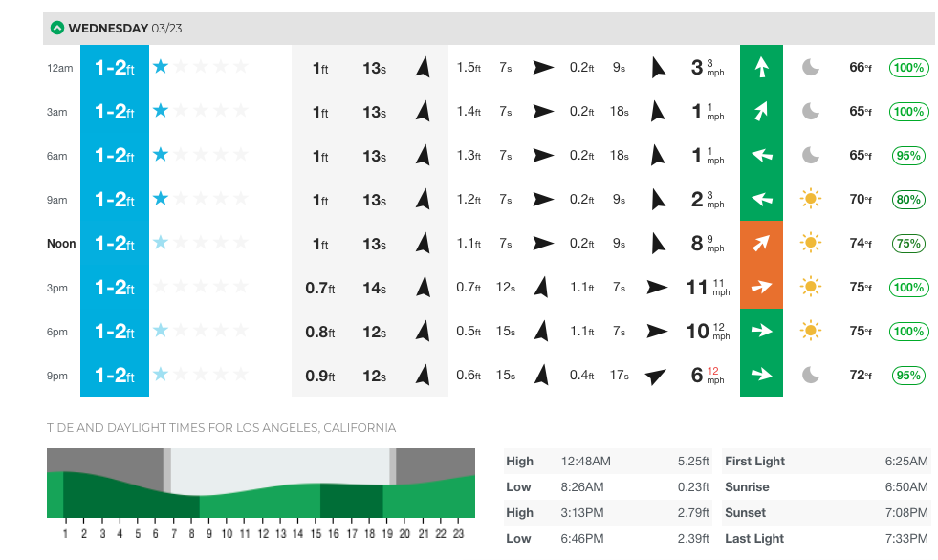Click the blue star rating at 6am
The width and height of the screenshot is (938, 560).
[x=161, y=155]
